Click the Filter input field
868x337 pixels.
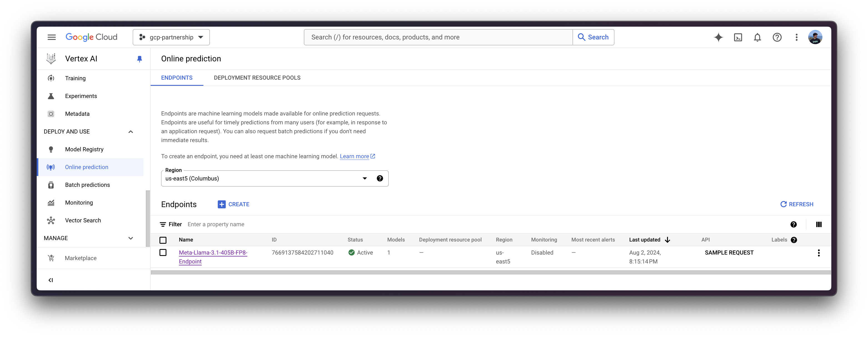pos(216,224)
